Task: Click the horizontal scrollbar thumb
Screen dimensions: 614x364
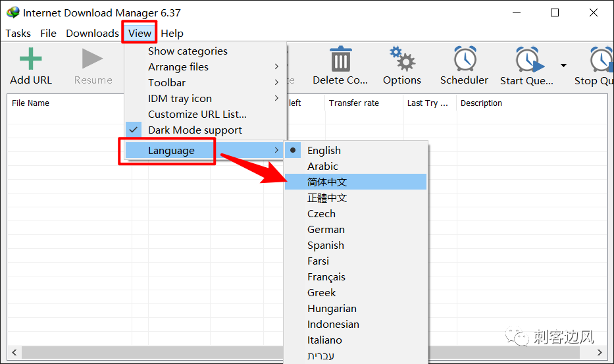Action: point(301,352)
